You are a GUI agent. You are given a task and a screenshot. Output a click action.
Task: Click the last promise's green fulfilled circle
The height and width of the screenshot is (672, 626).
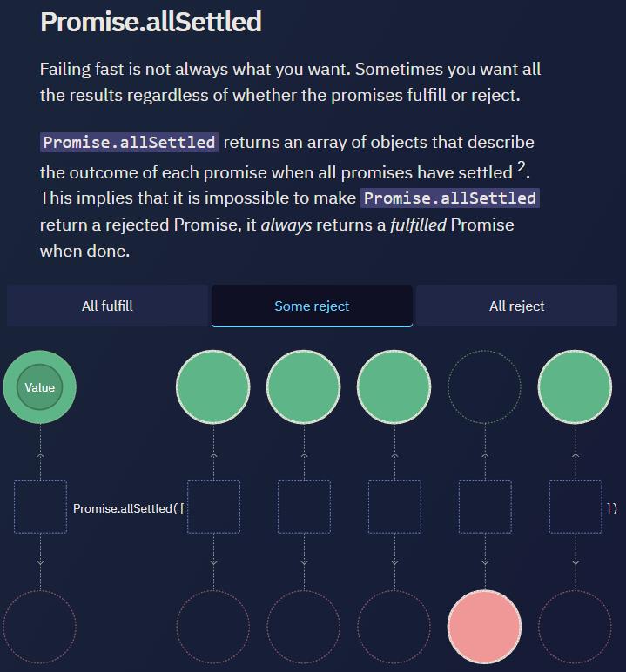point(575,388)
